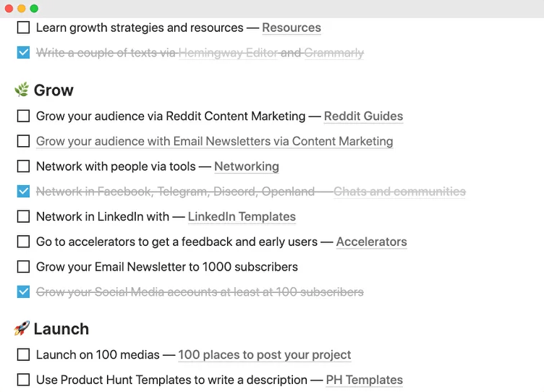Click the rocket emoji beside Launch heading
Image resolution: width=544 pixels, height=392 pixels.
[x=22, y=329]
